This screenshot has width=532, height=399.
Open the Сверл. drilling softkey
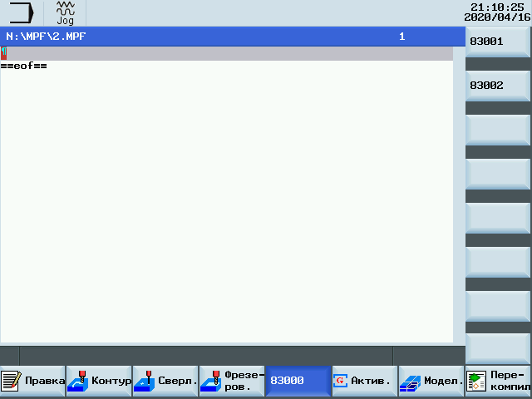point(165,381)
